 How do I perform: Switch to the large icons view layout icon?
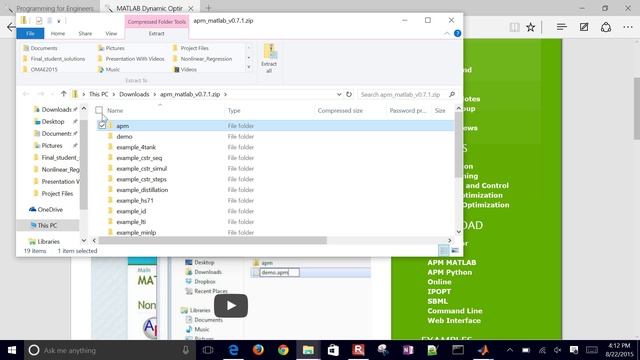[455, 250]
